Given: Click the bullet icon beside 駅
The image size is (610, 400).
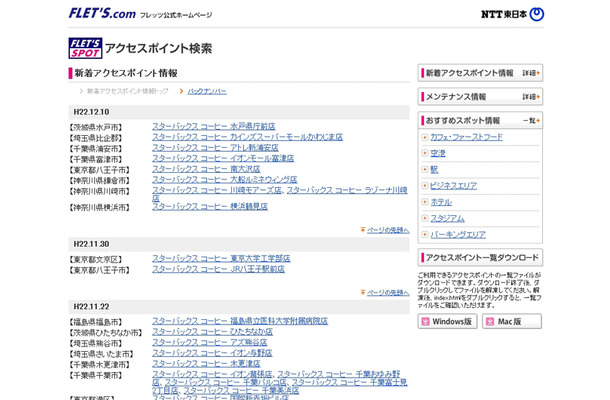Looking at the screenshot, I should click(x=425, y=169).
